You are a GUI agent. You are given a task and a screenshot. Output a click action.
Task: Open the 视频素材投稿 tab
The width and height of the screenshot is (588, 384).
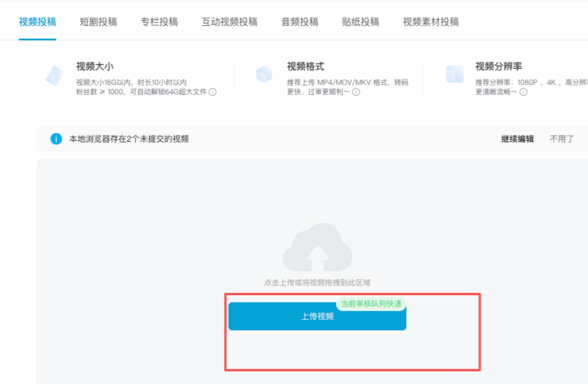432,21
